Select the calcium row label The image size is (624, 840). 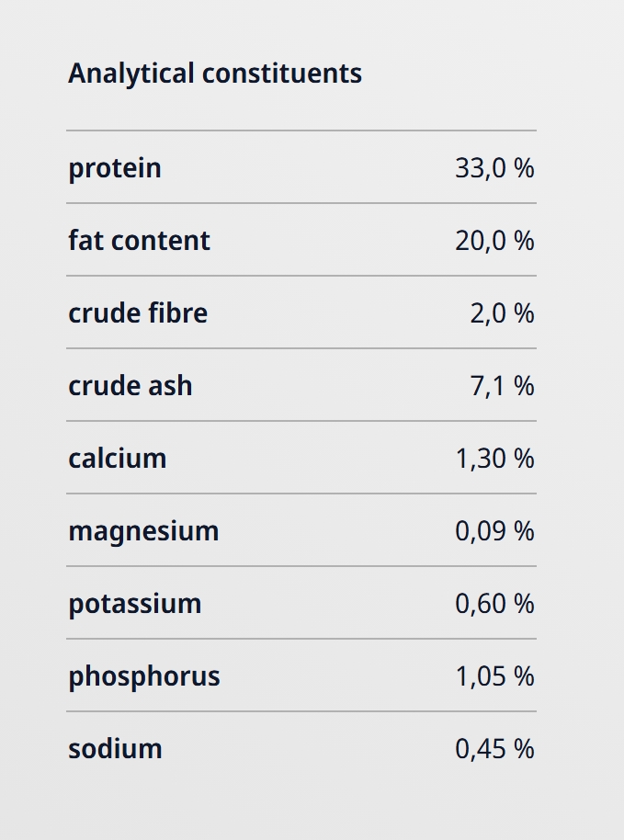click(x=118, y=459)
